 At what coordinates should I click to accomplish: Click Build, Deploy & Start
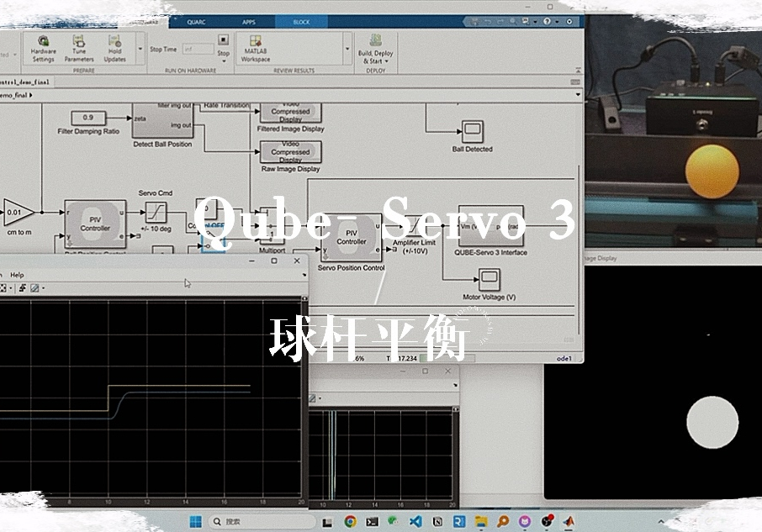[375, 49]
